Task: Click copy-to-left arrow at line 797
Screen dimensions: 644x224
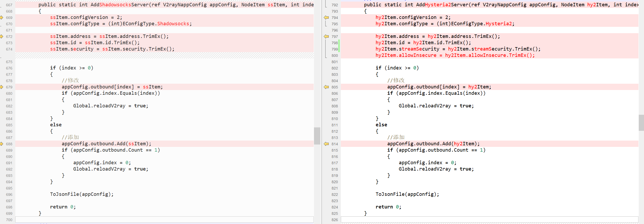Action: (x=326, y=37)
